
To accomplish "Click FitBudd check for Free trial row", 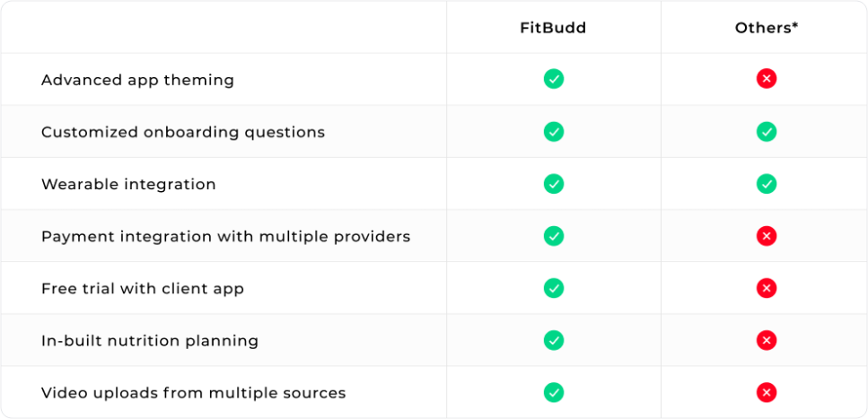I will click(554, 288).
